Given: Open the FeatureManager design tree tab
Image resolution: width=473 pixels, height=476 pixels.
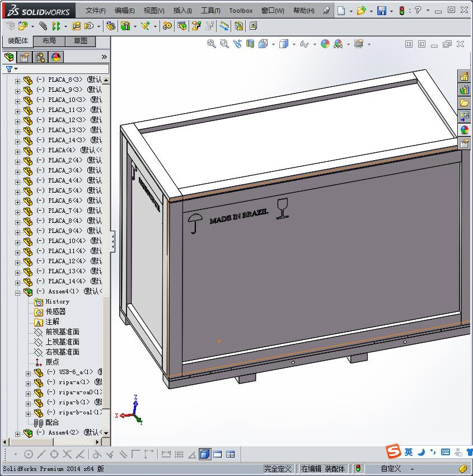Looking at the screenshot, I should point(9,57).
